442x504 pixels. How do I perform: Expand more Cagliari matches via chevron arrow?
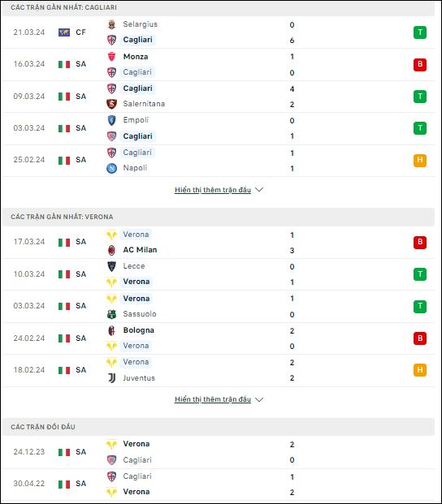pos(259,190)
